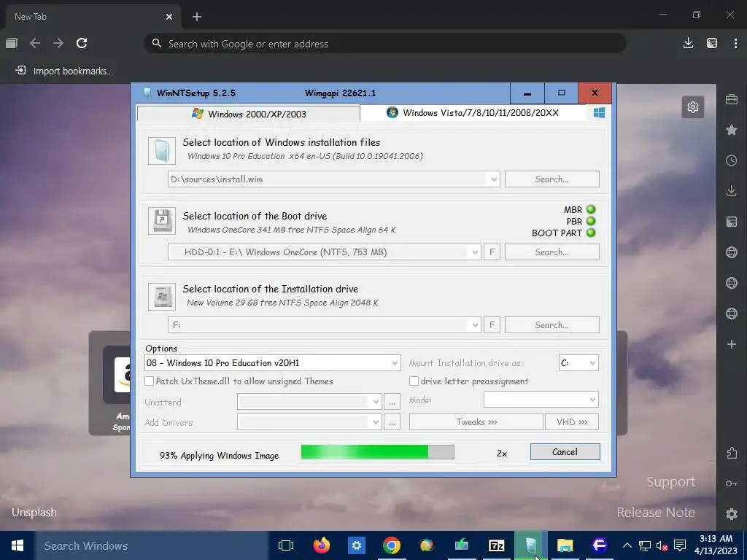This screenshot has width=747, height=560.
Task: Open the Windows edition dropdown
Action: pos(273,363)
